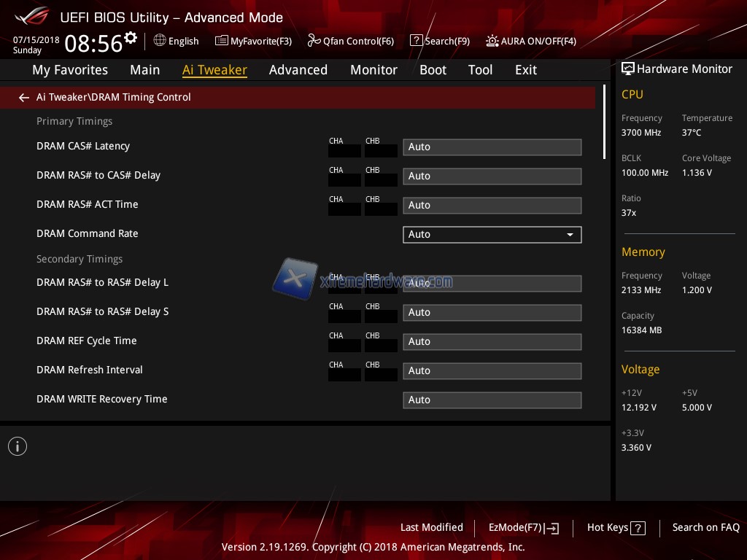Open the Boot tab

pyautogui.click(x=433, y=70)
